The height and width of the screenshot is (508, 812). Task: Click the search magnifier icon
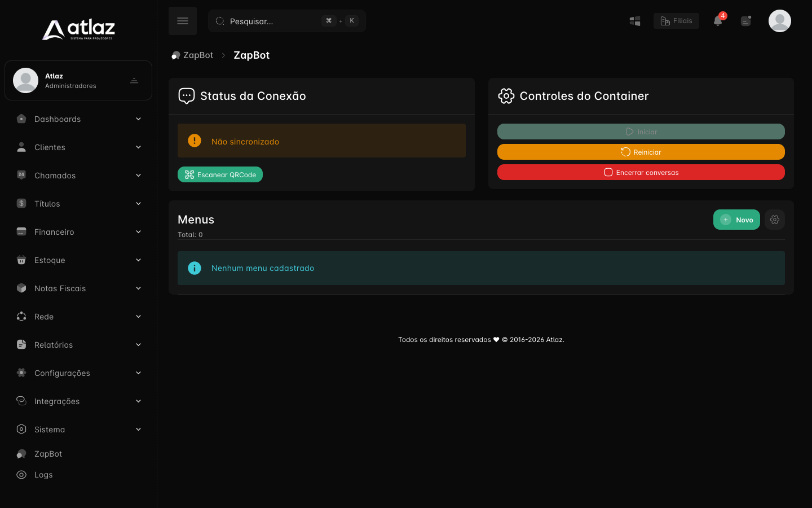click(220, 21)
